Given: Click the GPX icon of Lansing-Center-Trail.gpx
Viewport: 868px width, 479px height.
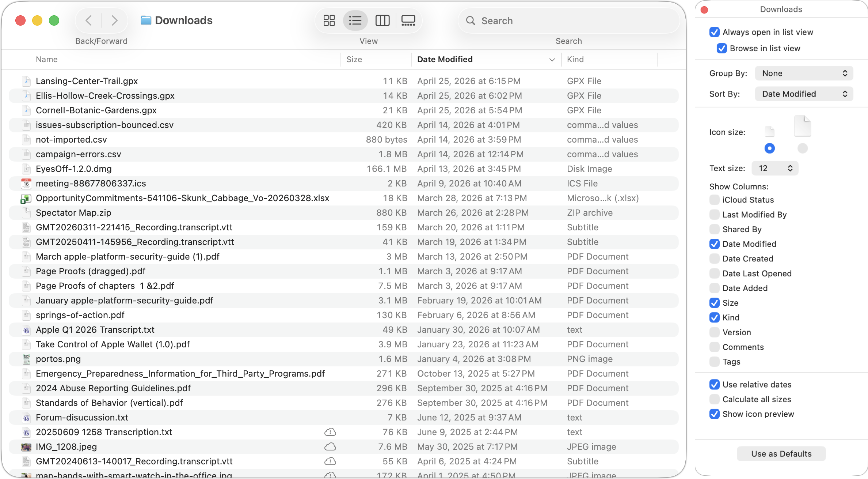Looking at the screenshot, I should tap(26, 81).
